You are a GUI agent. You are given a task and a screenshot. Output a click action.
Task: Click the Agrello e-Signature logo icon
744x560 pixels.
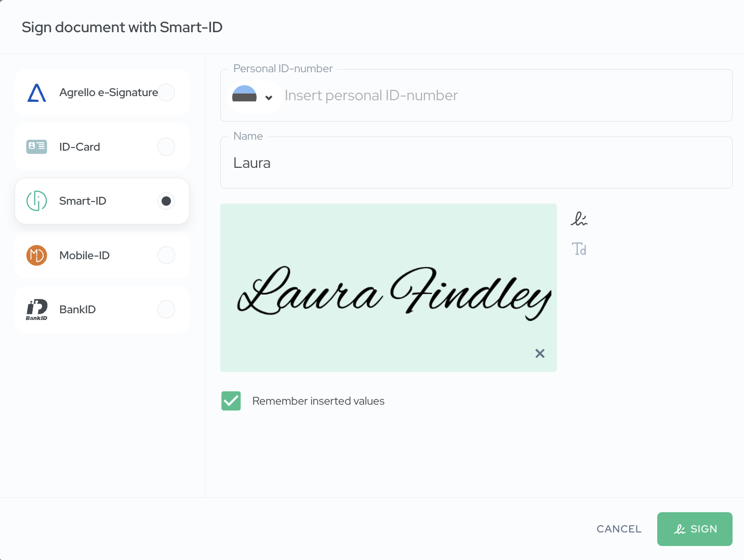(x=36, y=92)
